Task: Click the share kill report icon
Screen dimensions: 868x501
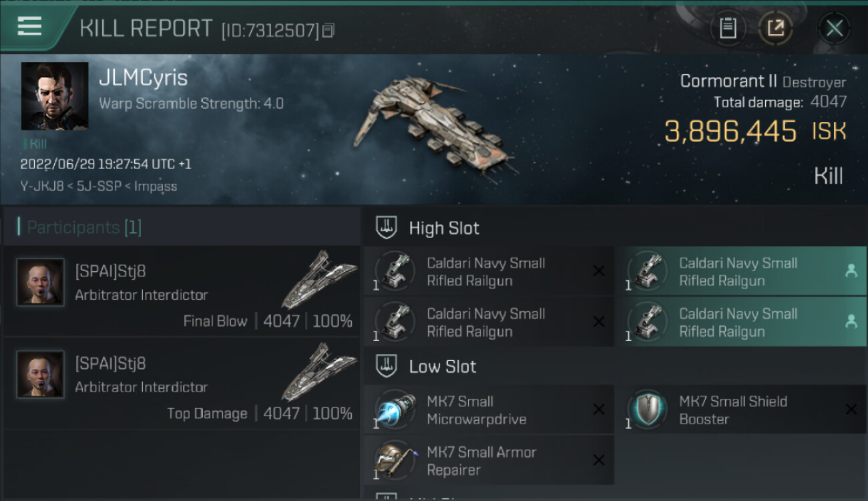Action: [x=775, y=28]
